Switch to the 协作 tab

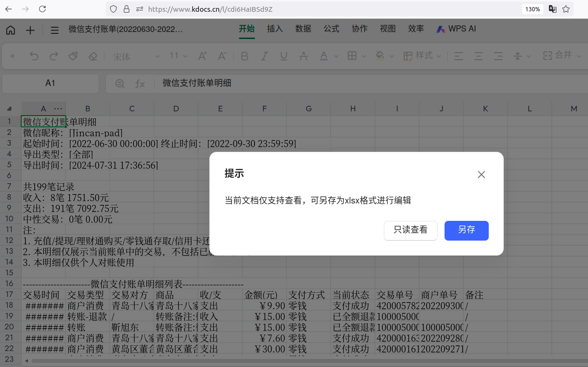click(359, 29)
